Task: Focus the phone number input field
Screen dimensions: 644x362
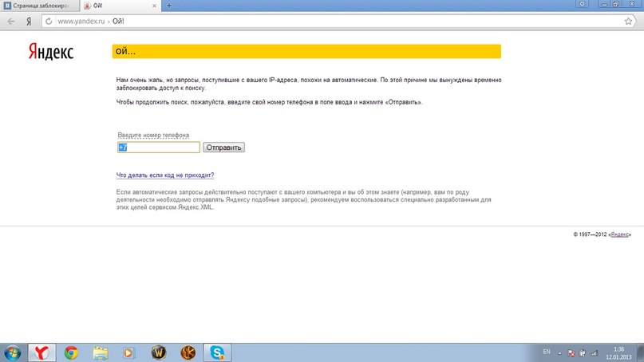Action: [x=159, y=148]
